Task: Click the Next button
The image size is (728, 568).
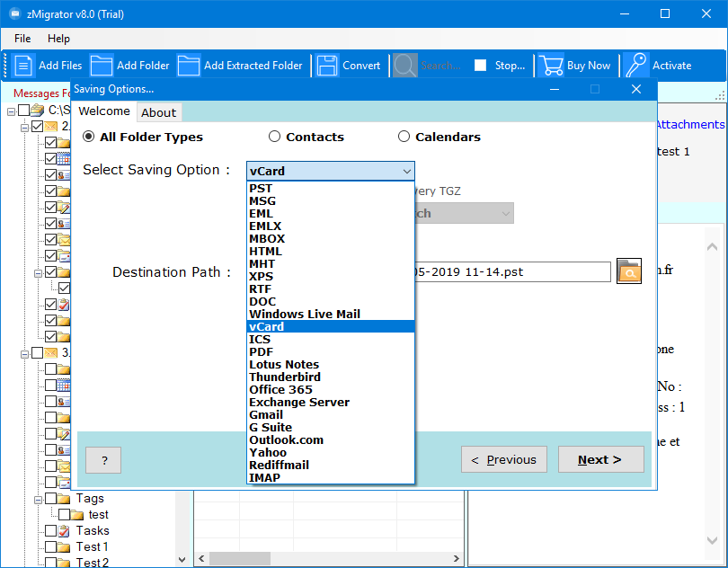Action: (600, 459)
